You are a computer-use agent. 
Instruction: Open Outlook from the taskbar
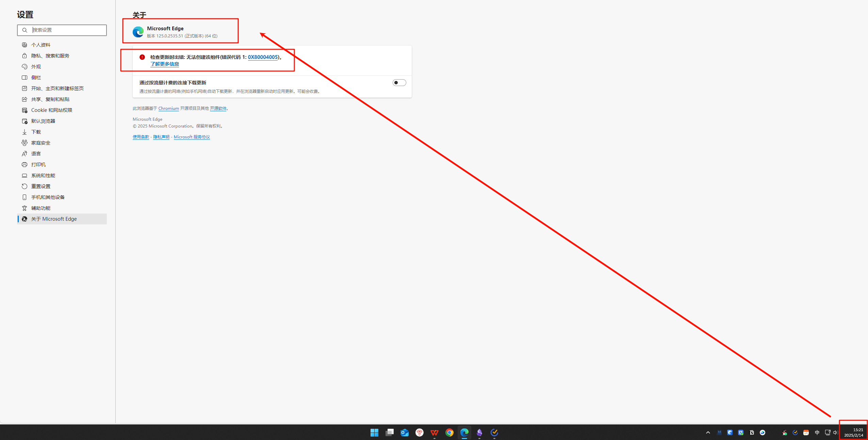pyautogui.click(x=404, y=433)
